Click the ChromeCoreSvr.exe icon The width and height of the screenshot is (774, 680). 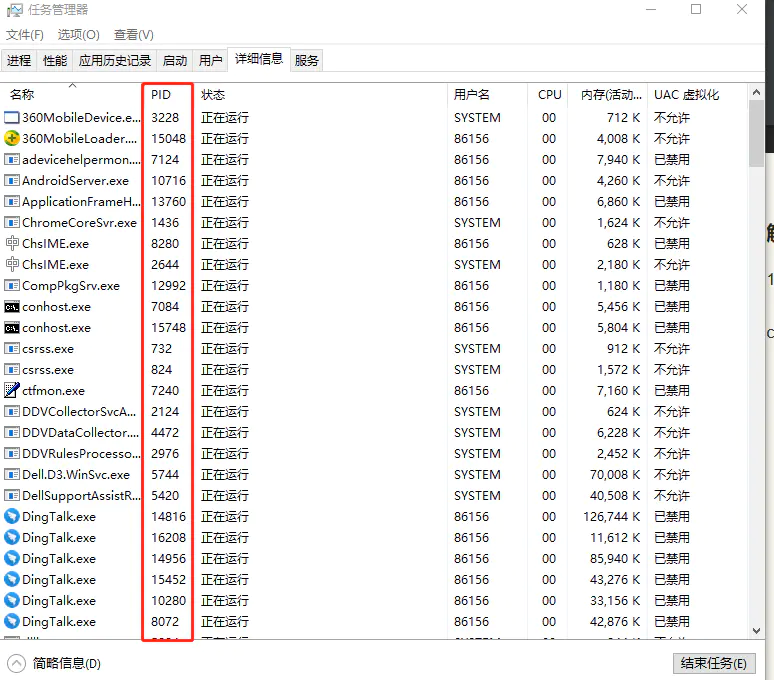point(12,223)
